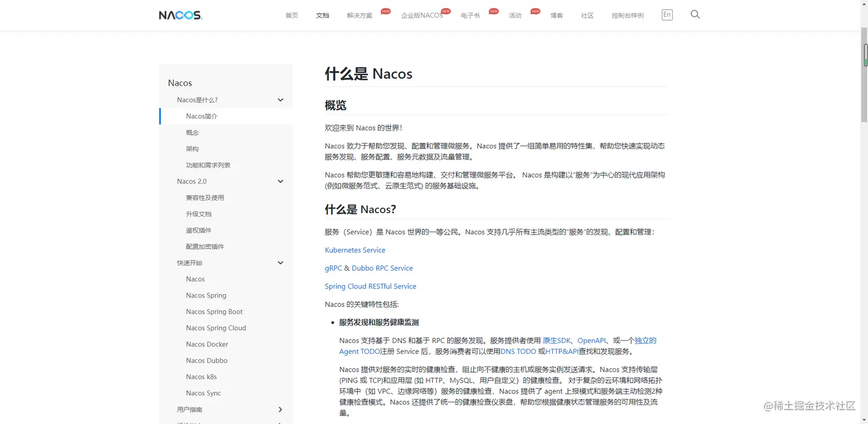Open 文档 in top navigation
This screenshot has height=424, width=868.
[323, 16]
